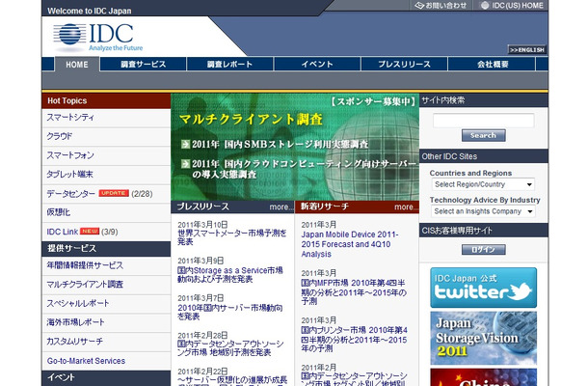Open the 会社概要 menu tab
Image resolution: width=588 pixels, height=386 pixels.
tap(492, 65)
